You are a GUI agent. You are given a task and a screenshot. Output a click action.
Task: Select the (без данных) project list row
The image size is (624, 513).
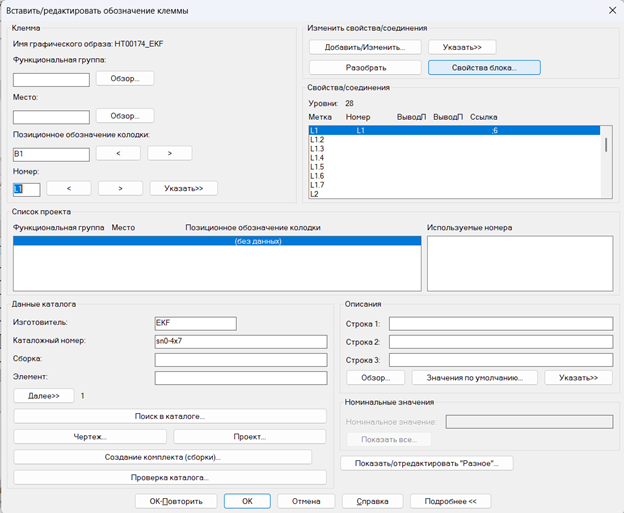217,241
